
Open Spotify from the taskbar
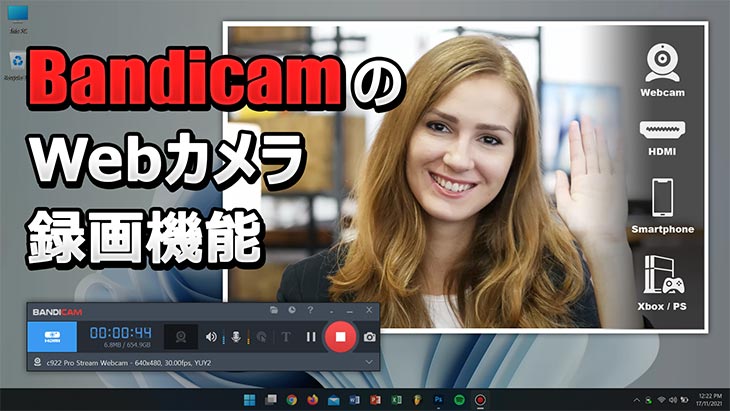click(x=459, y=400)
